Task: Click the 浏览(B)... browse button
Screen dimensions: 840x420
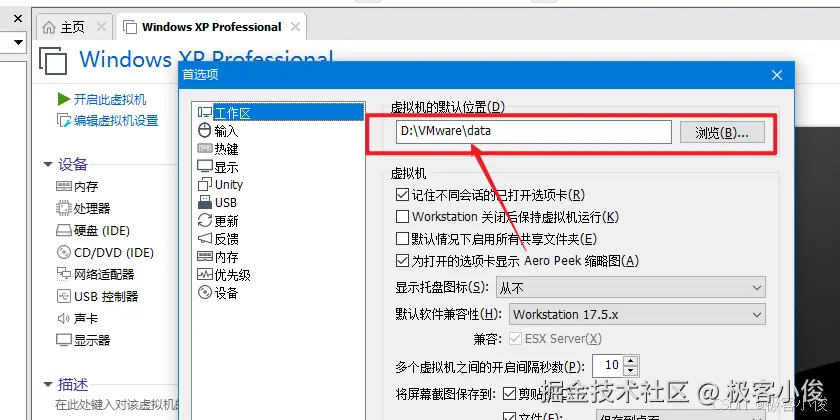Action: [722, 132]
